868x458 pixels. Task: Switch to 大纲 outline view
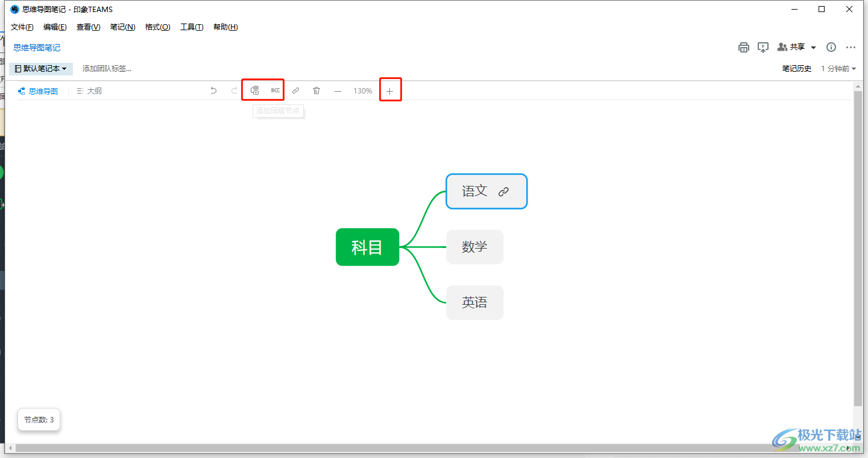pyautogui.click(x=89, y=91)
